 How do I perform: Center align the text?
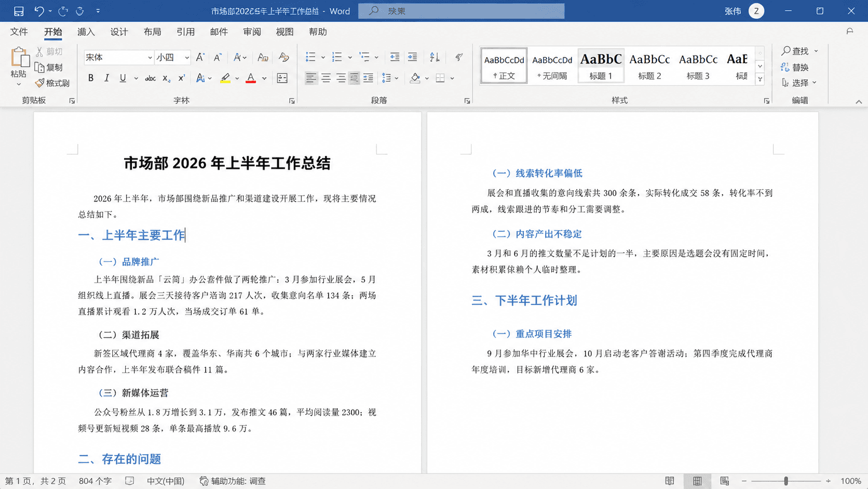(326, 78)
